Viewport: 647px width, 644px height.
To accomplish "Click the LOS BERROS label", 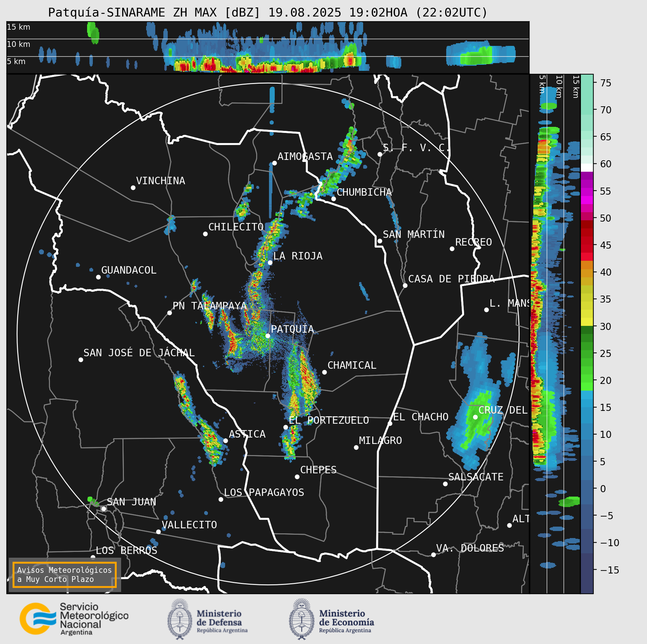I will [126, 550].
